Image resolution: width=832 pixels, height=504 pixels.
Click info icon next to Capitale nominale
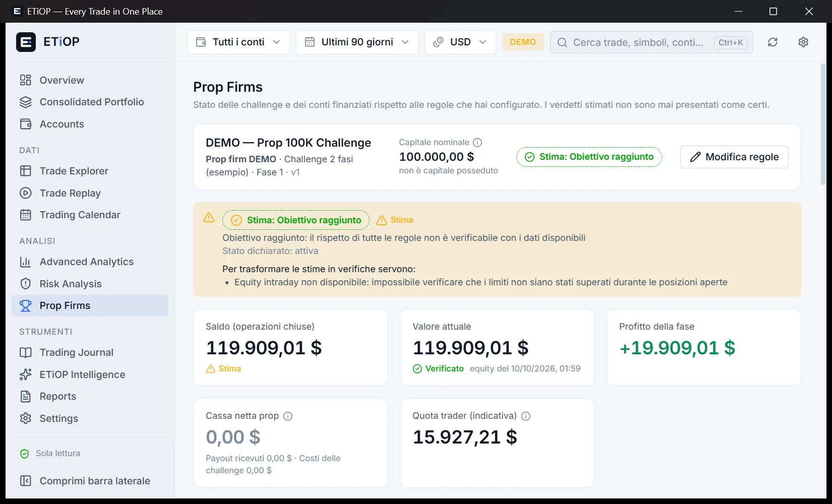click(x=478, y=143)
